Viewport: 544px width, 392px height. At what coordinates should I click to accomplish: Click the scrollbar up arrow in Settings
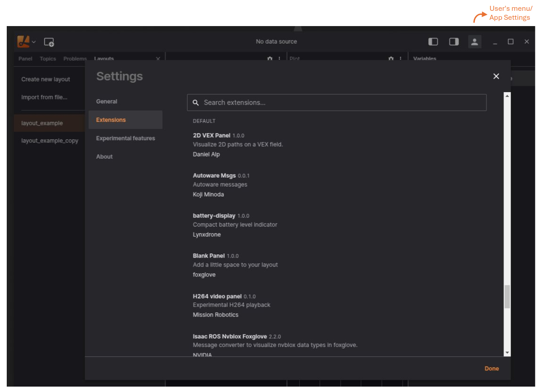[507, 95]
